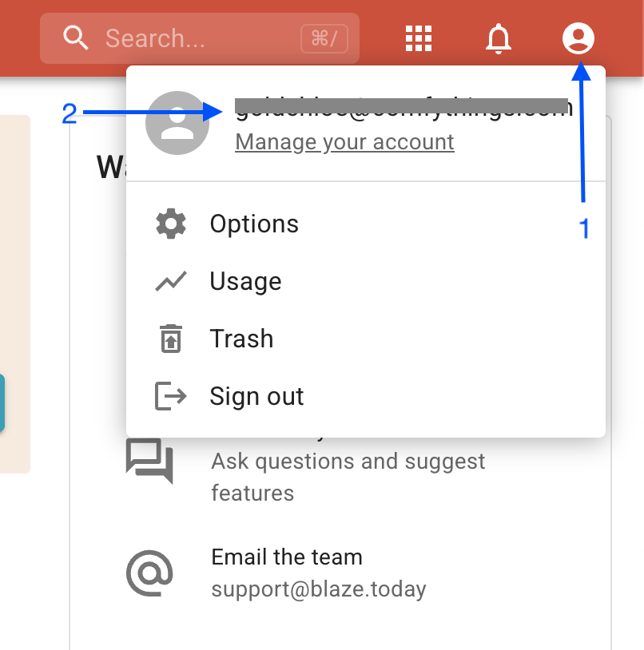This screenshot has width=644, height=650.
Task: Click the gear icon beside Options
Action: (170, 224)
